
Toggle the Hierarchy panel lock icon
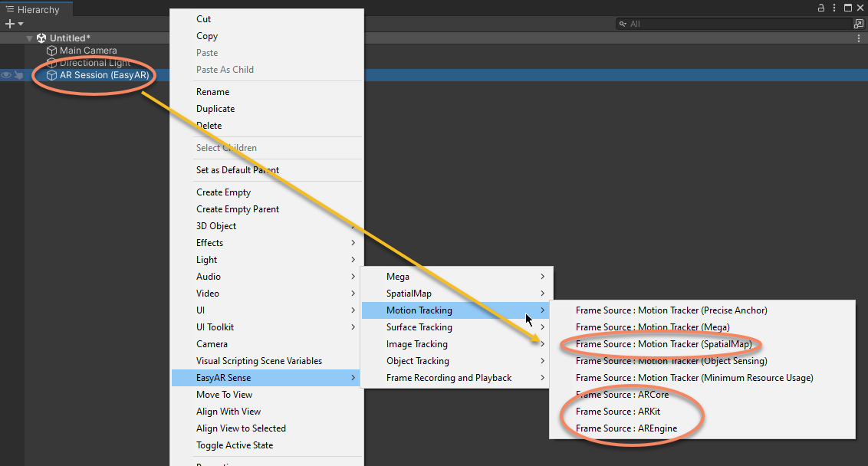[821, 8]
